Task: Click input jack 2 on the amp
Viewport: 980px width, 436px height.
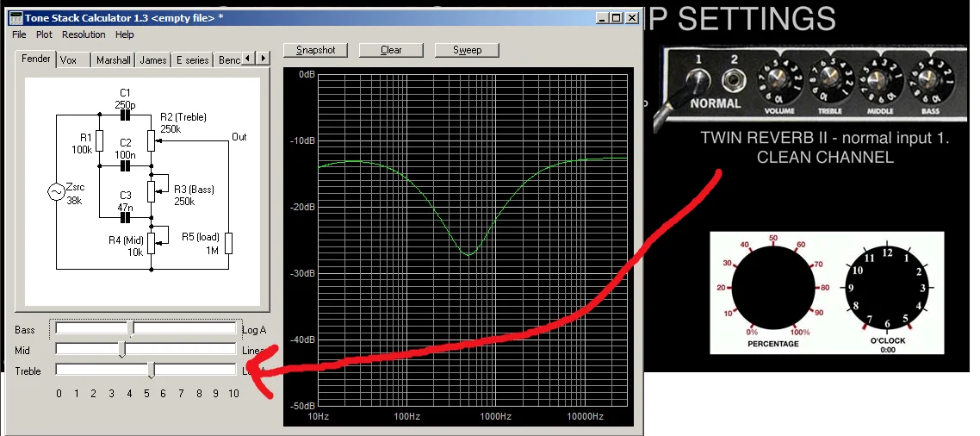Action: click(733, 80)
